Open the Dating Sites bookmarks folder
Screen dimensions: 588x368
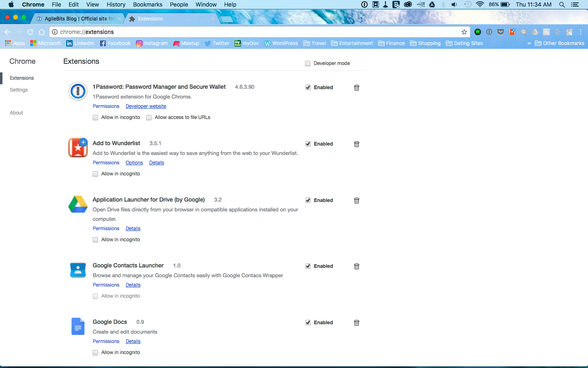(464, 43)
